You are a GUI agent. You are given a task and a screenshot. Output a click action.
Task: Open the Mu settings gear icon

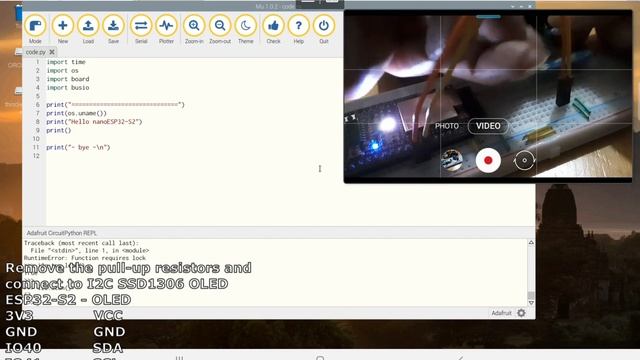[x=521, y=313]
